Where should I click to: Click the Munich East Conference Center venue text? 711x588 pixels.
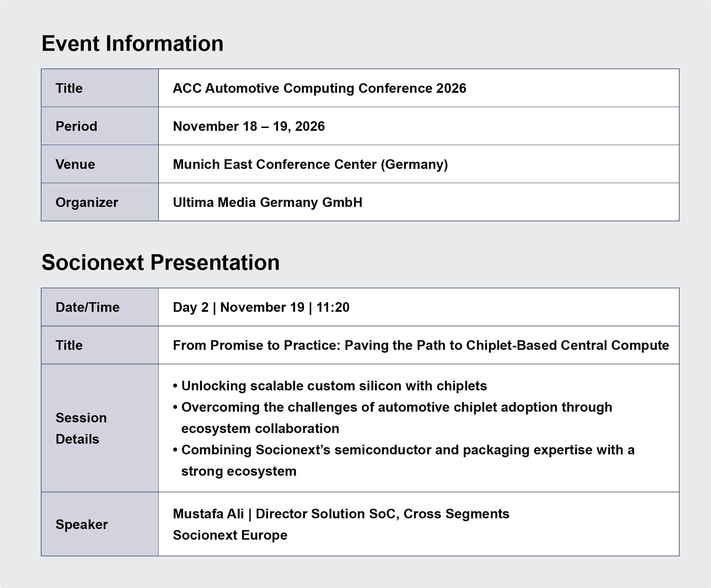pyautogui.click(x=310, y=164)
